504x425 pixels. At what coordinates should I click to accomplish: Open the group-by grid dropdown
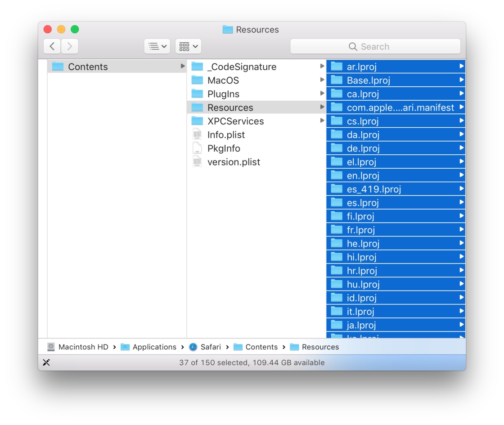tap(189, 46)
